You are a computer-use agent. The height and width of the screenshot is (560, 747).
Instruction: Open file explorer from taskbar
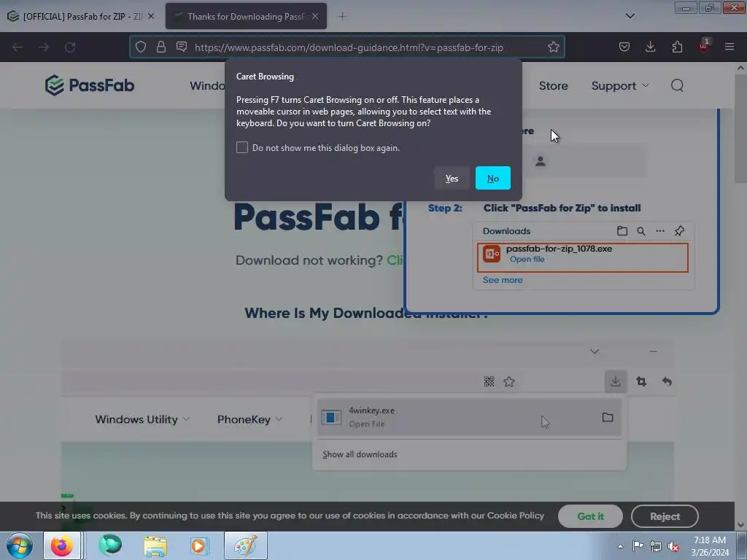155,545
